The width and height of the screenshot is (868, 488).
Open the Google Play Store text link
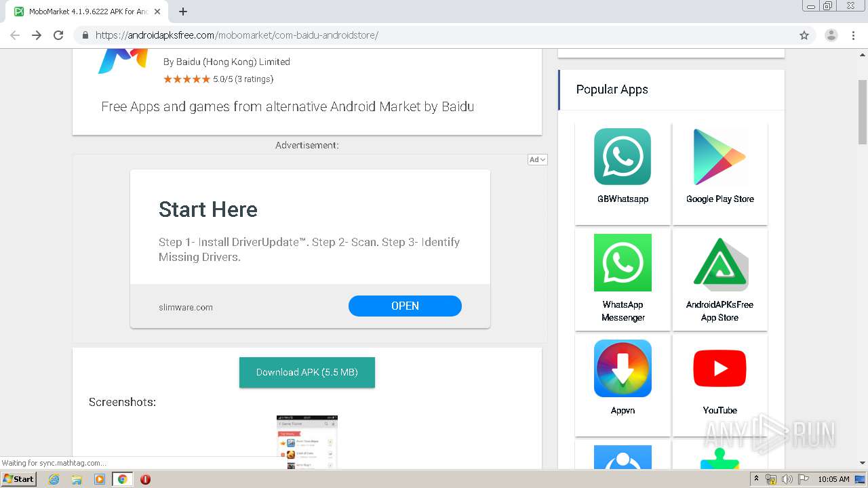click(719, 199)
